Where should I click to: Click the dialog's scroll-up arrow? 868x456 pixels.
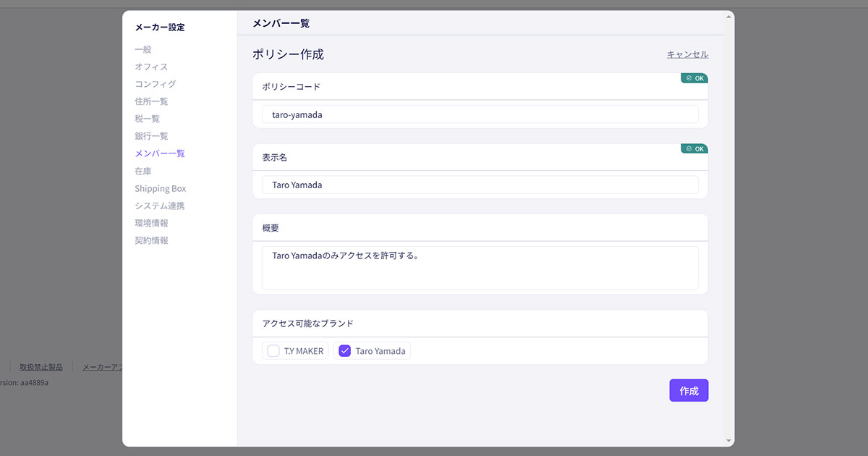729,16
